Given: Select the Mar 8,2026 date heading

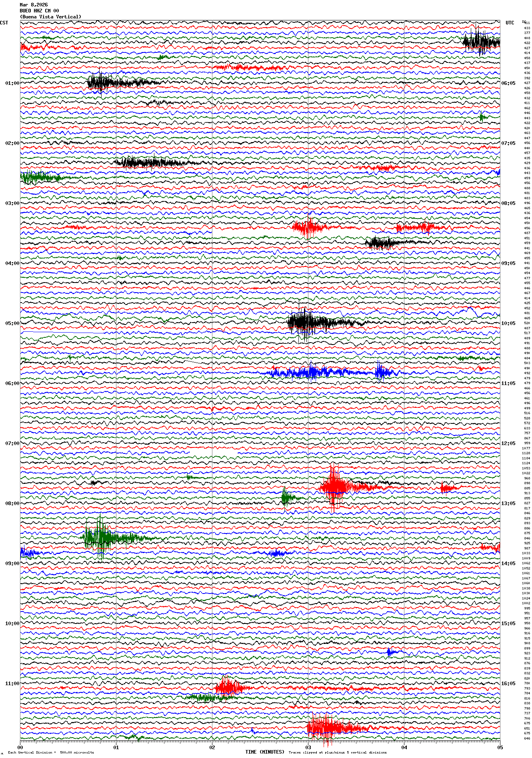Looking at the screenshot, I should (x=34, y=5).
